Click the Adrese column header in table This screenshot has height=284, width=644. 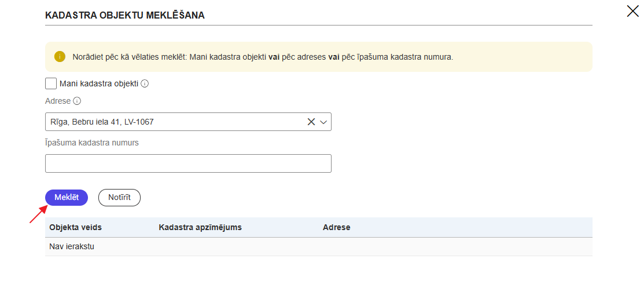[x=336, y=227]
